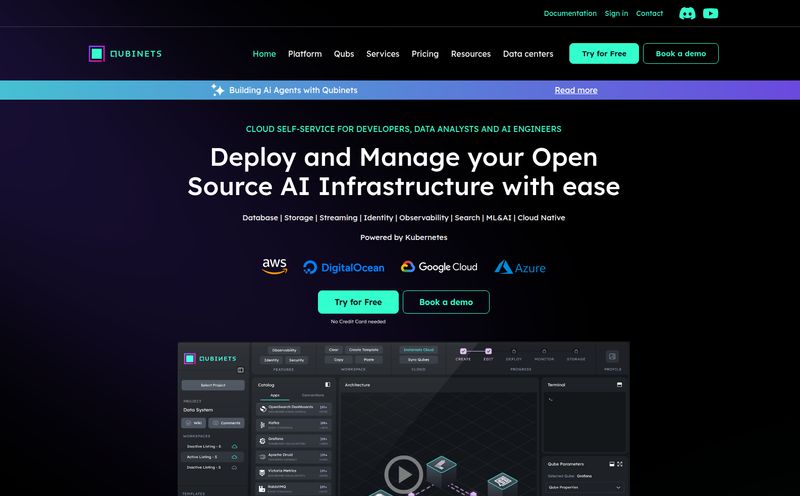Open the Documentation link
This screenshot has height=496, width=800.
click(570, 13)
